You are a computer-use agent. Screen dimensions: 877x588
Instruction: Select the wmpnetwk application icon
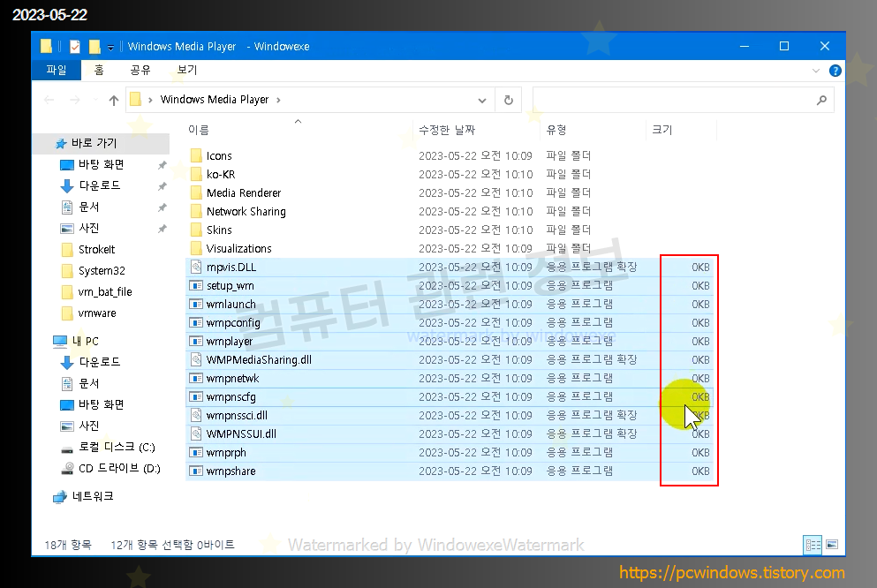click(x=196, y=379)
